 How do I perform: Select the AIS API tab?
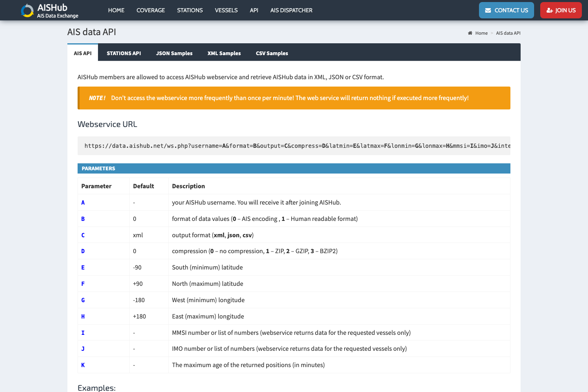pyautogui.click(x=82, y=53)
